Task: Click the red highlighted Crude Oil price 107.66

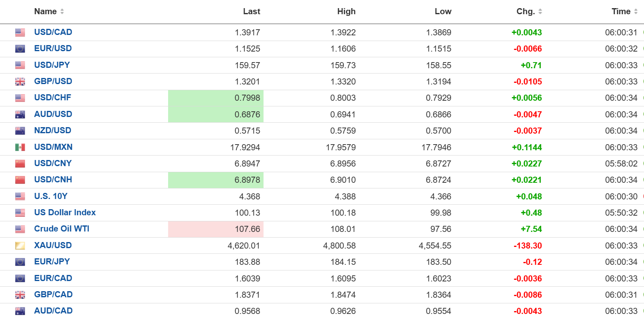Action: (247, 229)
